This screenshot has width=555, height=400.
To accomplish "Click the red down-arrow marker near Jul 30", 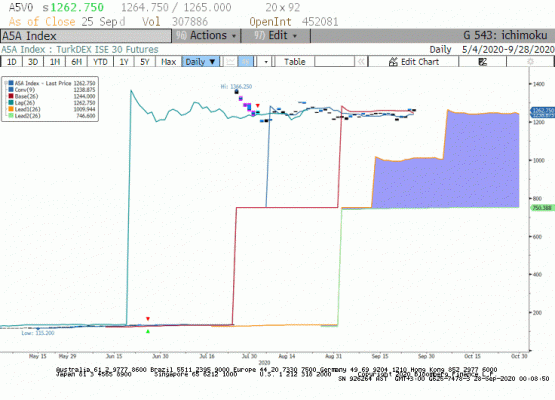I will point(258,105).
